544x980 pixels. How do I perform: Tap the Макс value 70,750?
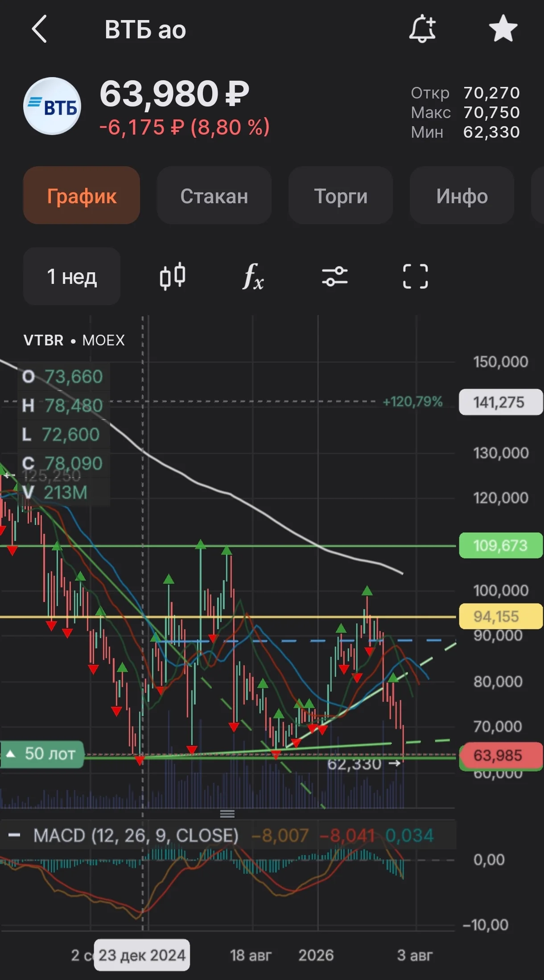pos(491,112)
